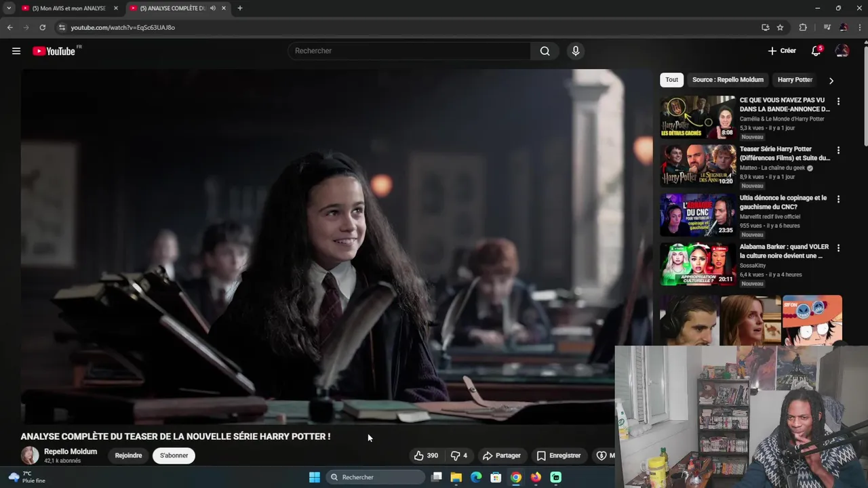Click the main video player frame
868x488 pixels.
pyautogui.click(x=336, y=246)
